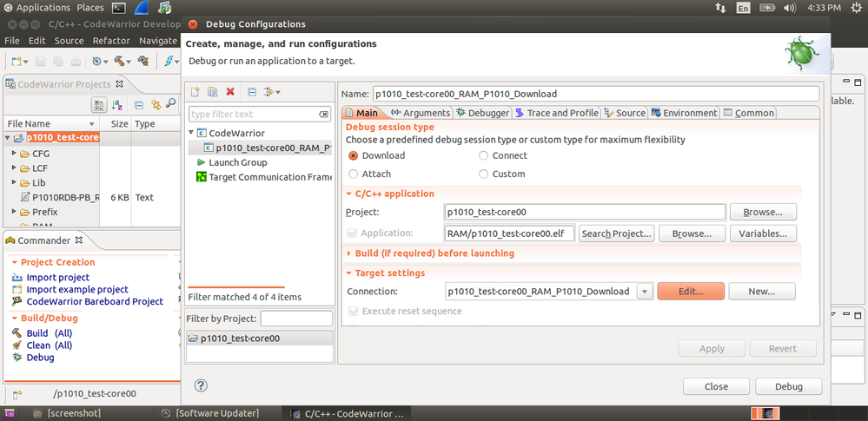Click the new launch configuration icon
This screenshot has height=421, width=868.
click(195, 92)
